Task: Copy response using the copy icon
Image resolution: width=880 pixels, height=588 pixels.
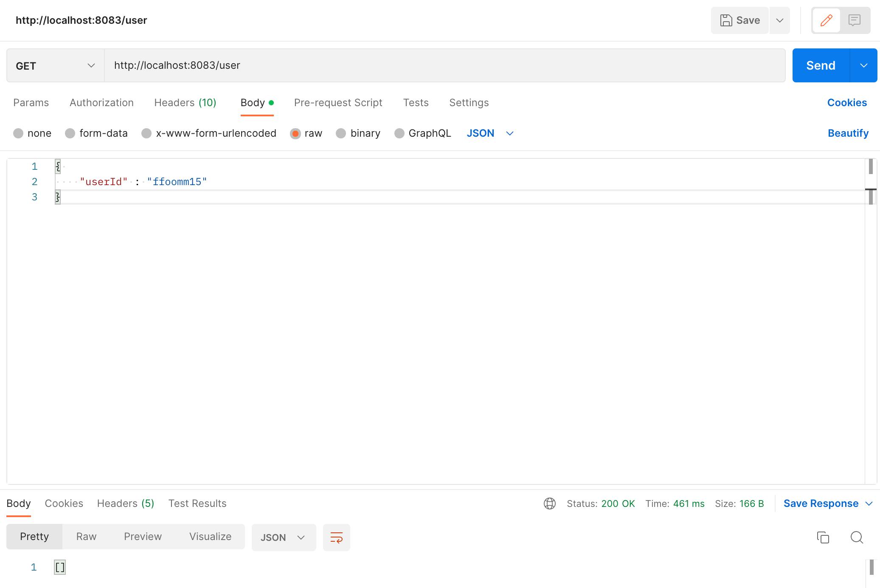Action: point(823,537)
